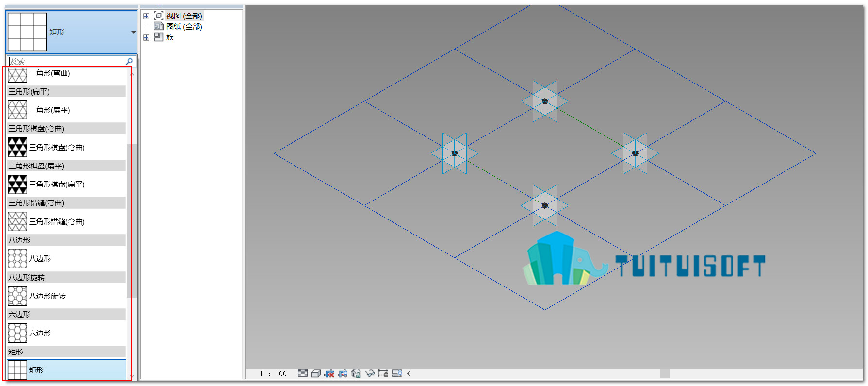Choose the 三角形(扁平) pattern thumbnail
The height and width of the screenshot is (386, 868).
pos(17,110)
